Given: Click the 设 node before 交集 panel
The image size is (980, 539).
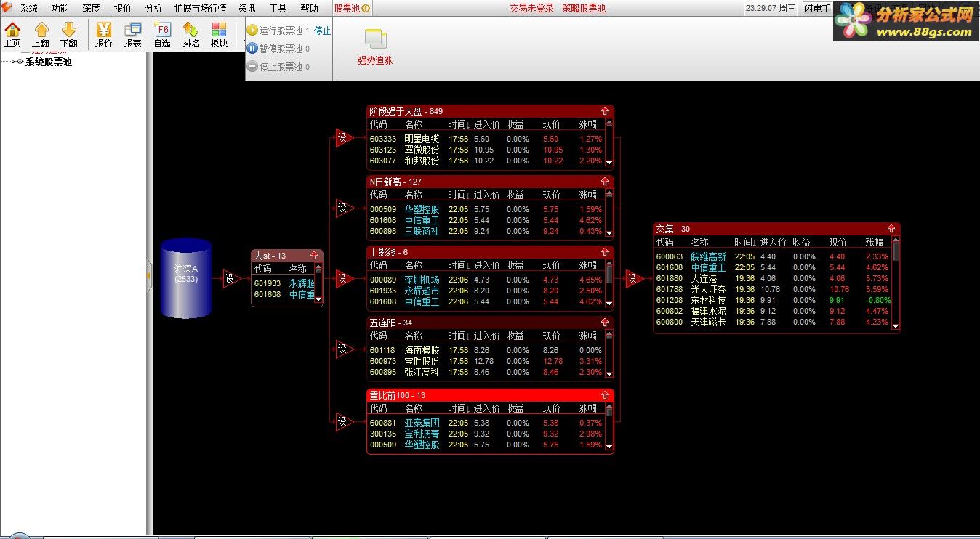Looking at the screenshot, I should pyautogui.click(x=633, y=278).
